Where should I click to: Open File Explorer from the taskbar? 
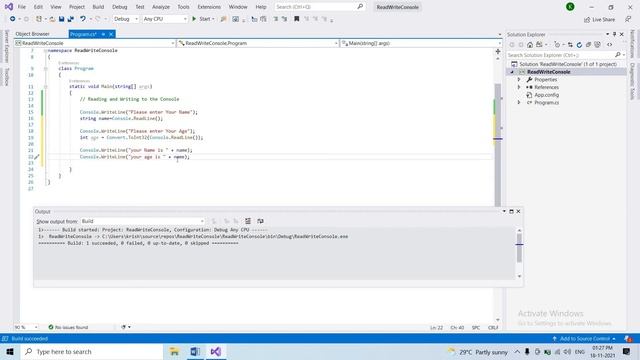(174, 351)
